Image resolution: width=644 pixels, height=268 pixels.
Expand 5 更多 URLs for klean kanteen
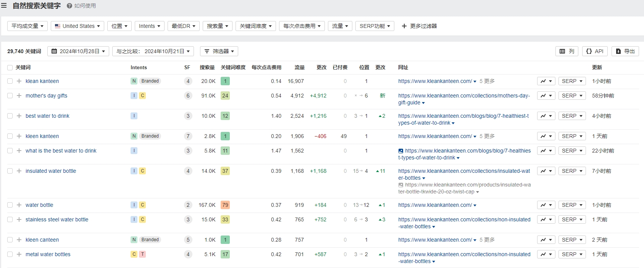click(x=487, y=81)
